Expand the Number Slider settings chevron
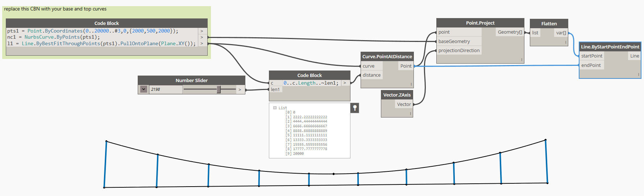The image size is (644, 196). click(144, 89)
